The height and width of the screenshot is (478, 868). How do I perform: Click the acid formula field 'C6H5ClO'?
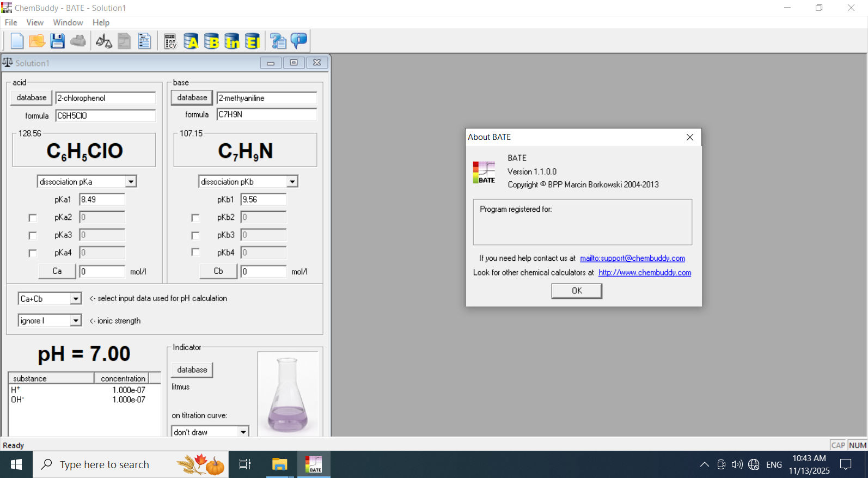pyautogui.click(x=106, y=115)
